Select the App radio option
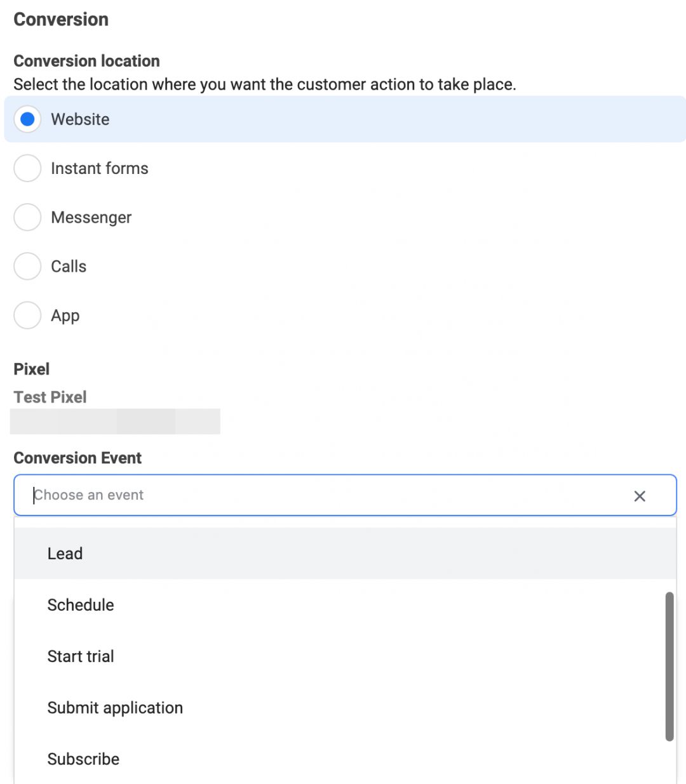Image resolution: width=686 pixels, height=784 pixels. click(x=27, y=316)
